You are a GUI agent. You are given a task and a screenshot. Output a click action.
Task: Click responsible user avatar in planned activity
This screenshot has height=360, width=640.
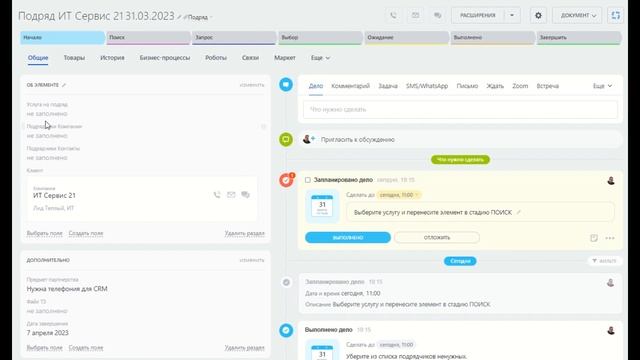coord(611,180)
